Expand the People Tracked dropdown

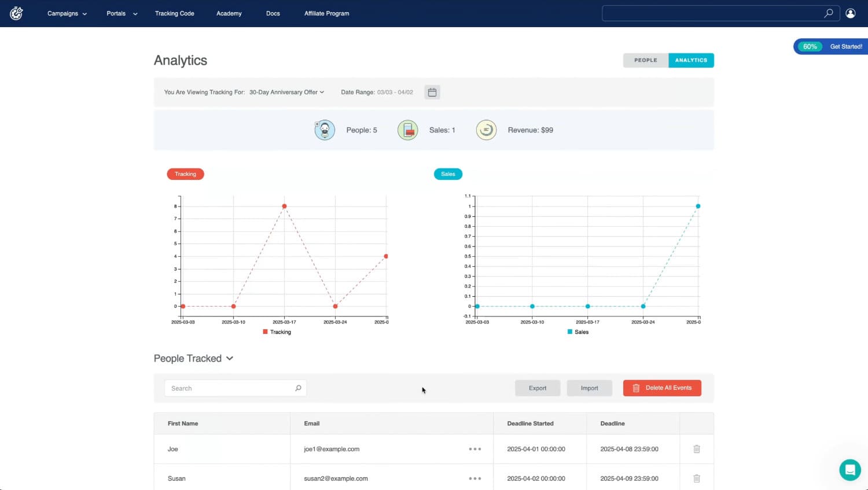pyautogui.click(x=193, y=359)
